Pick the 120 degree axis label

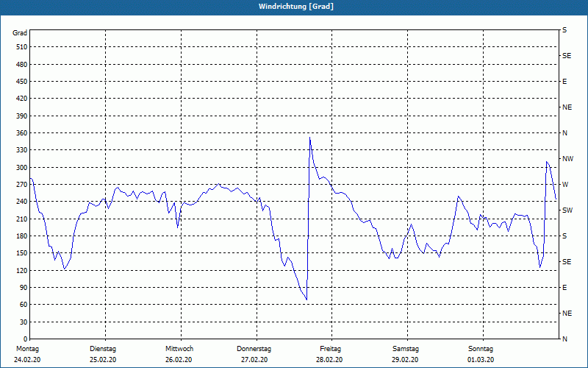click(x=22, y=270)
